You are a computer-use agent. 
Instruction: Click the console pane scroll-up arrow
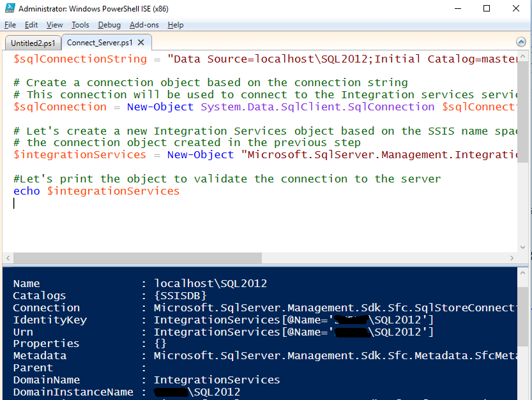(x=522, y=273)
